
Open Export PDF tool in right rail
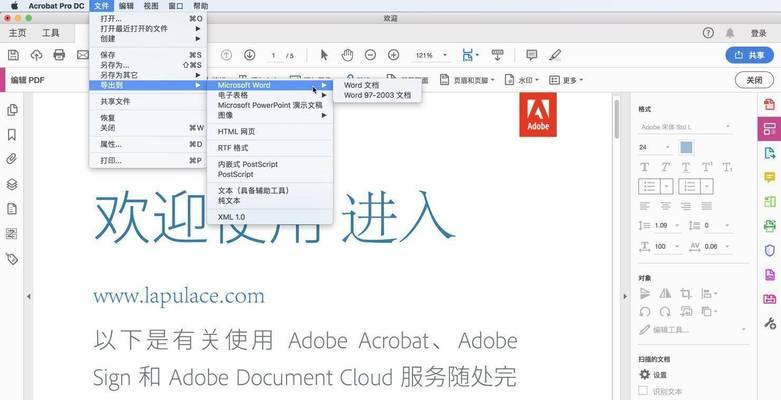pyautogui.click(x=770, y=153)
